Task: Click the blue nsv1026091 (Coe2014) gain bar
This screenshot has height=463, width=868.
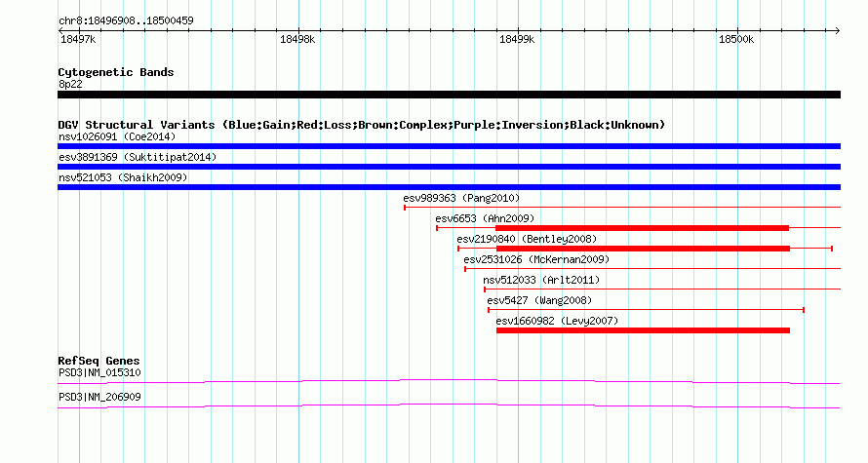Action: coord(449,146)
